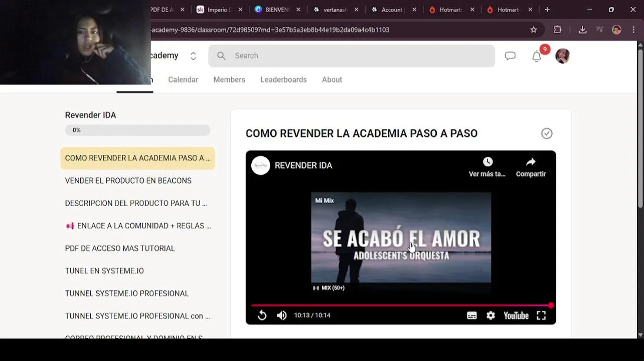Open the About tab

pyautogui.click(x=332, y=80)
